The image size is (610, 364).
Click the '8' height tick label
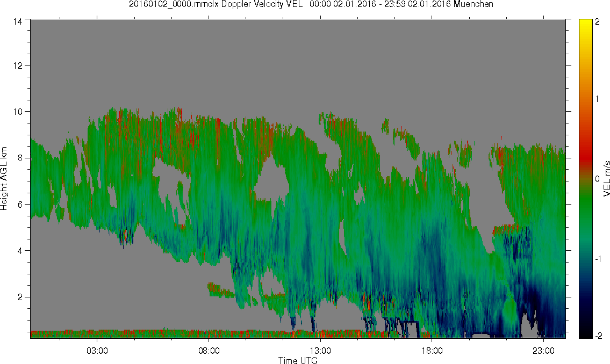[x=19, y=158]
